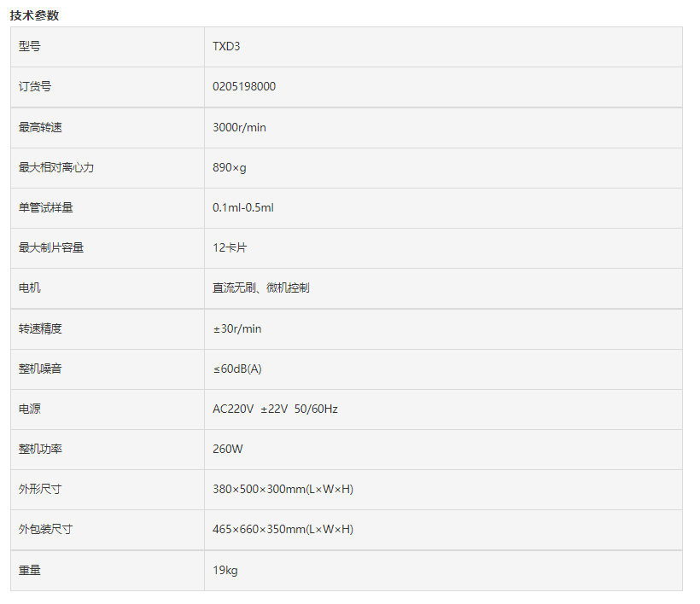Click the ±30r/min speed accuracy value
Screen dimensions: 700x604
(x=236, y=328)
